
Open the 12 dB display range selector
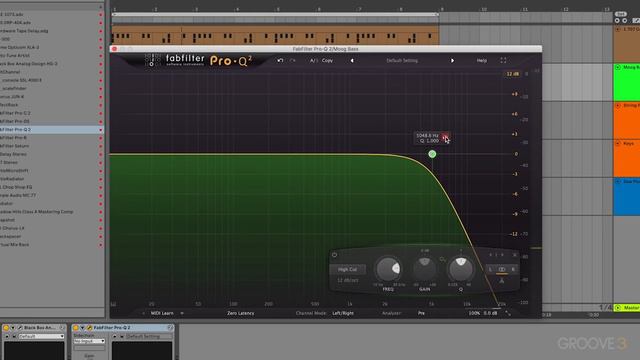512,74
